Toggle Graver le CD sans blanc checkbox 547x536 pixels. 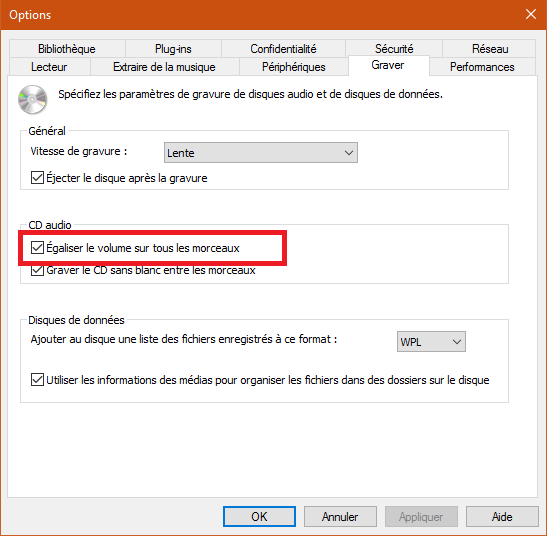tap(37, 270)
